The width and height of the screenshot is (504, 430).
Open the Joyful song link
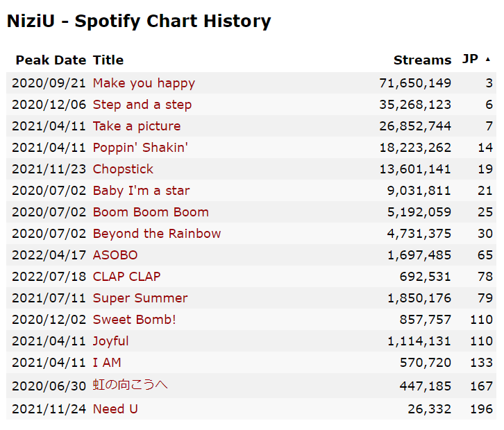point(110,341)
